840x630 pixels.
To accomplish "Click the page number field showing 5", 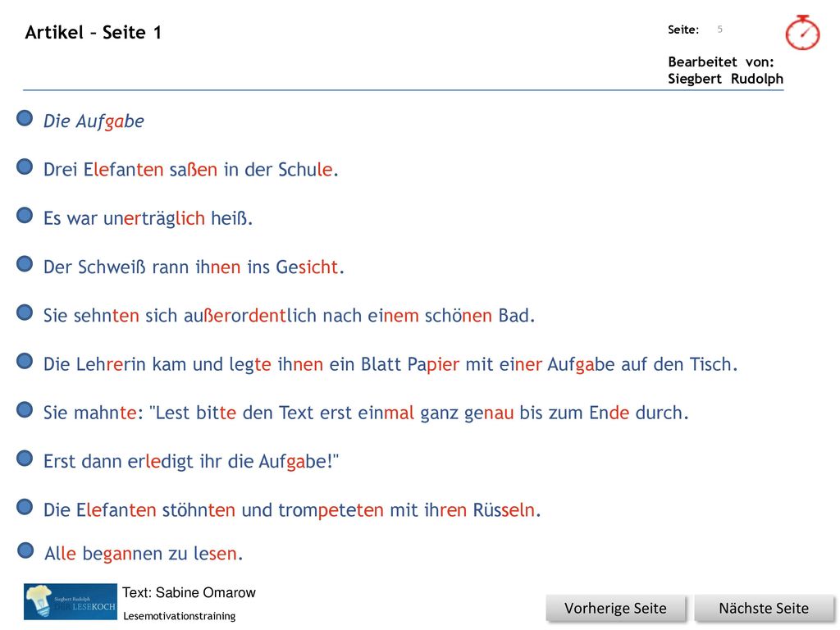I will pos(720,30).
